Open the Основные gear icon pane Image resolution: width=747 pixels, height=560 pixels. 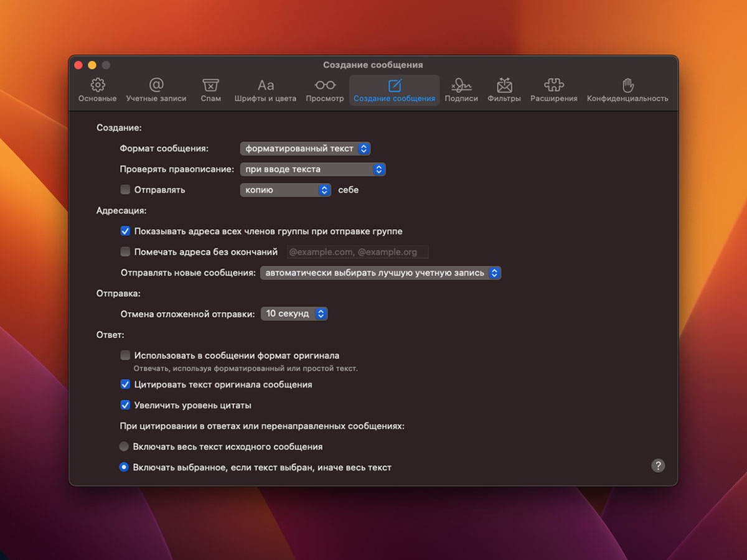(x=97, y=90)
